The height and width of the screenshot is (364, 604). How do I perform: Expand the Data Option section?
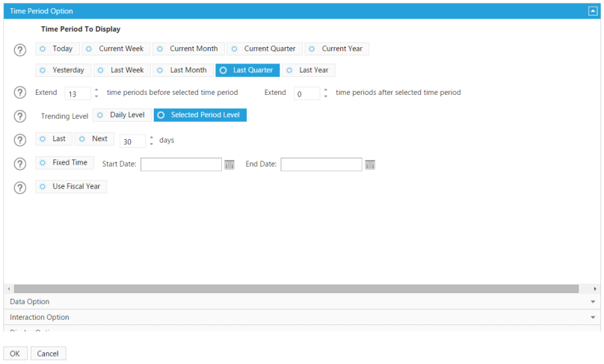302,302
